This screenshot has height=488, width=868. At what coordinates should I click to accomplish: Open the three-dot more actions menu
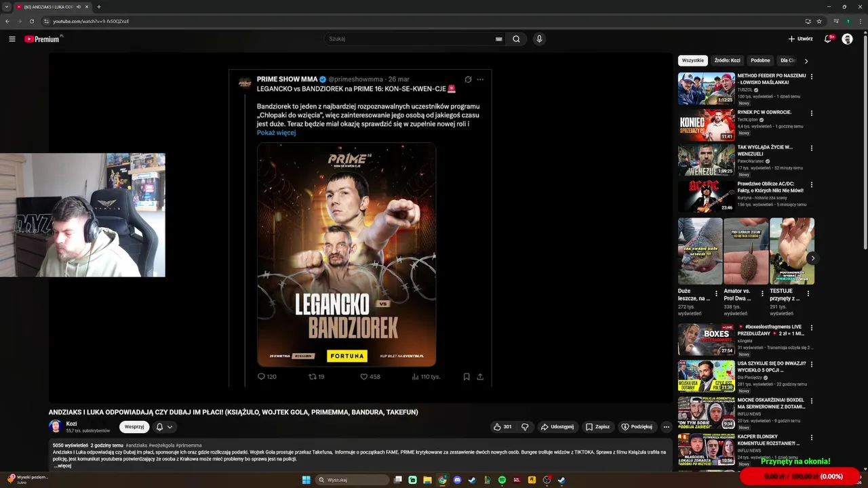pos(667,427)
